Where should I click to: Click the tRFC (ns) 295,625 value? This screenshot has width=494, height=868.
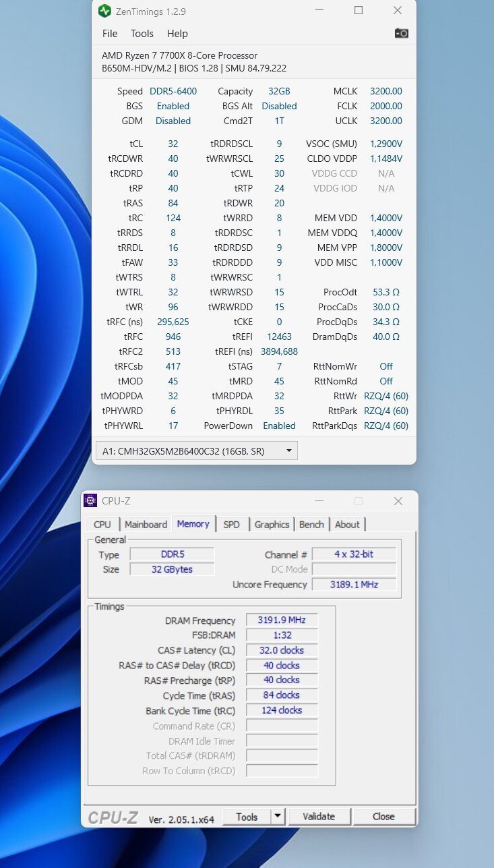pos(173,322)
